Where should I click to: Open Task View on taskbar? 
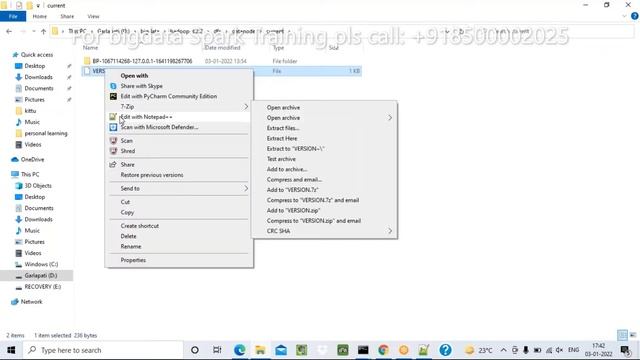click(x=217, y=350)
